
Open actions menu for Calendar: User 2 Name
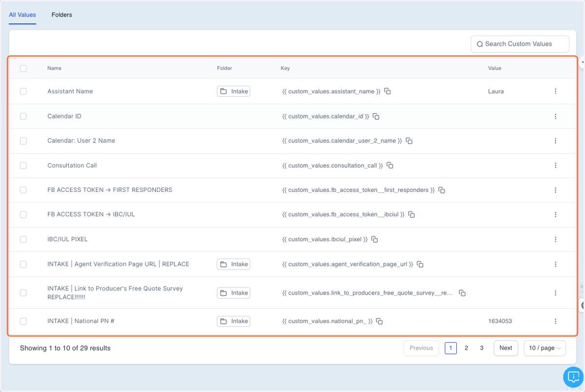click(555, 141)
